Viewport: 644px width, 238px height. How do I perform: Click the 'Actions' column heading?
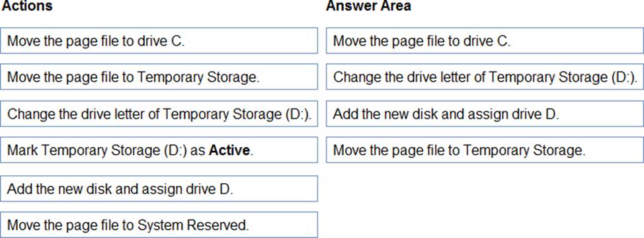27,6
